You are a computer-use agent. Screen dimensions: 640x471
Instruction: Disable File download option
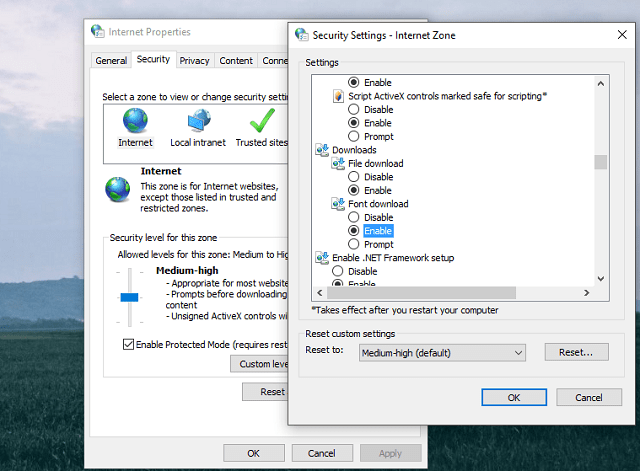pos(353,177)
